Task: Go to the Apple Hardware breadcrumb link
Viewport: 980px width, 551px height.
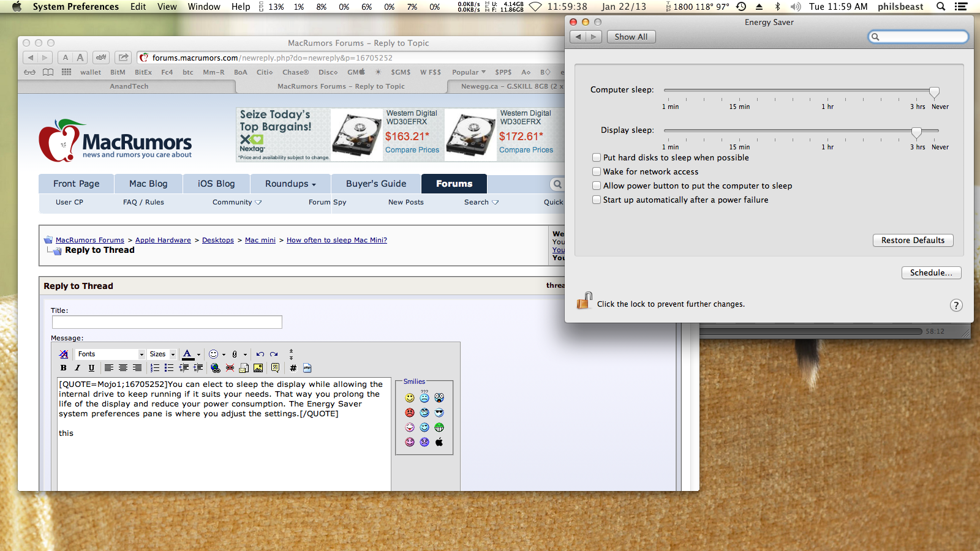Action: point(163,241)
